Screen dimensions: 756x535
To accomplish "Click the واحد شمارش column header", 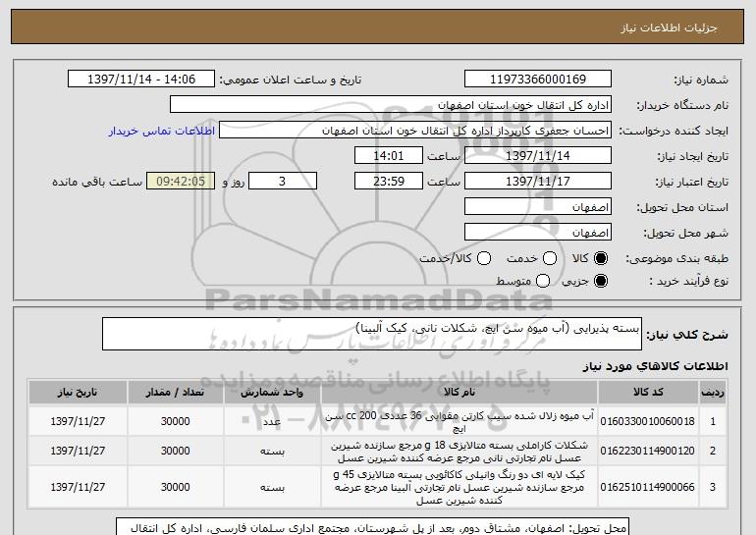I will [x=272, y=393].
